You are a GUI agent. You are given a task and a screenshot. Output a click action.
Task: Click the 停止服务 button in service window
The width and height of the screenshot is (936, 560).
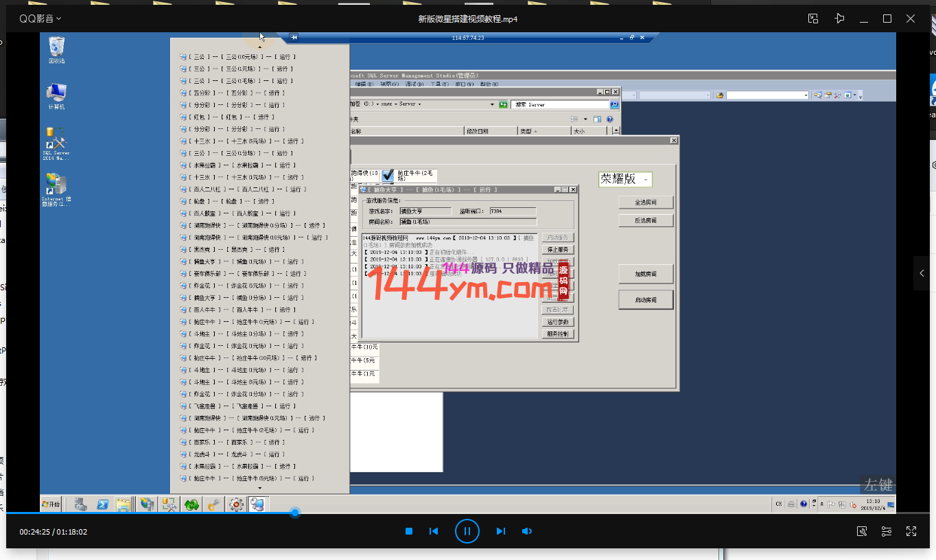click(x=557, y=250)
